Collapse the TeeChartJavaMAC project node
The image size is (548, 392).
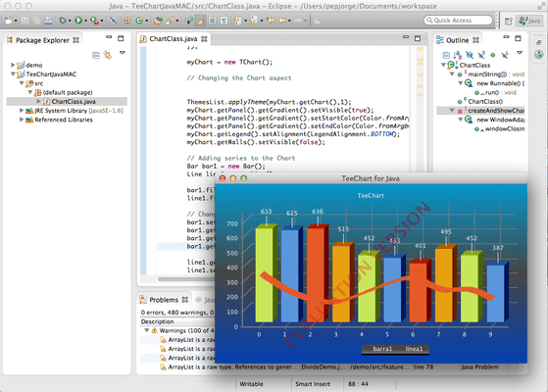point(13,73)
